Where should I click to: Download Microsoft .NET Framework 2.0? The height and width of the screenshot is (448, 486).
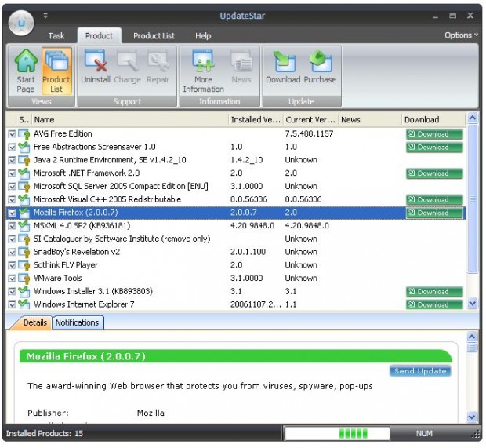point(434,173)
